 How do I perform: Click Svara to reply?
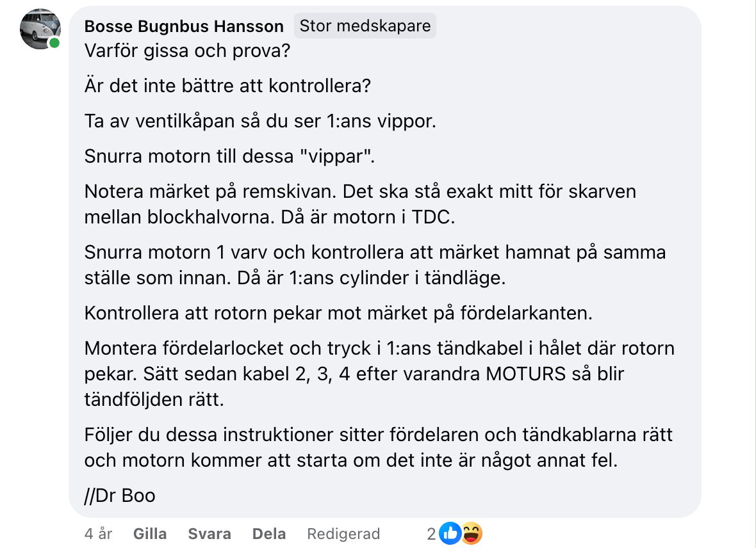(210, 534)
